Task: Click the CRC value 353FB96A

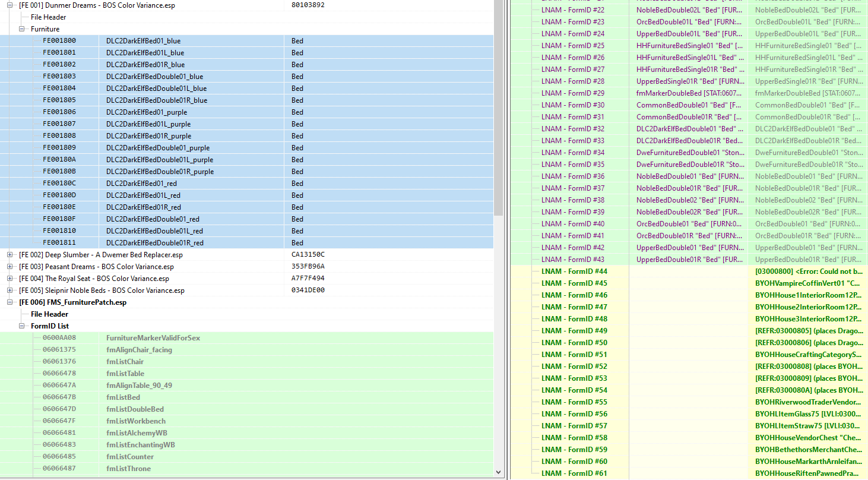Action: click(x=308, y=267)
